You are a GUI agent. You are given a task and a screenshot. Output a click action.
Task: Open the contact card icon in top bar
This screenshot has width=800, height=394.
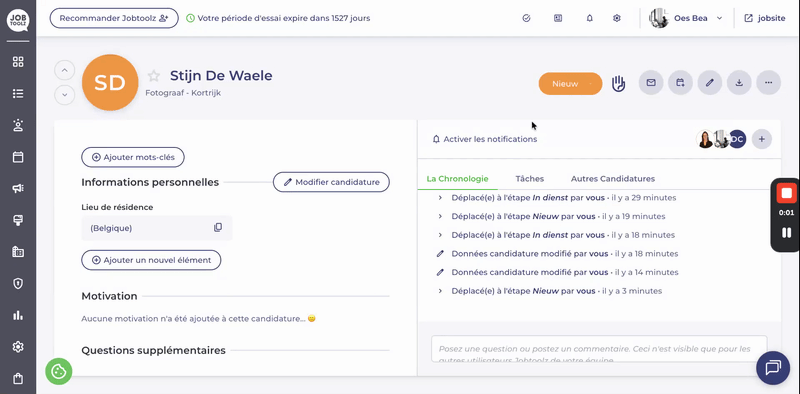click(558, 18)
